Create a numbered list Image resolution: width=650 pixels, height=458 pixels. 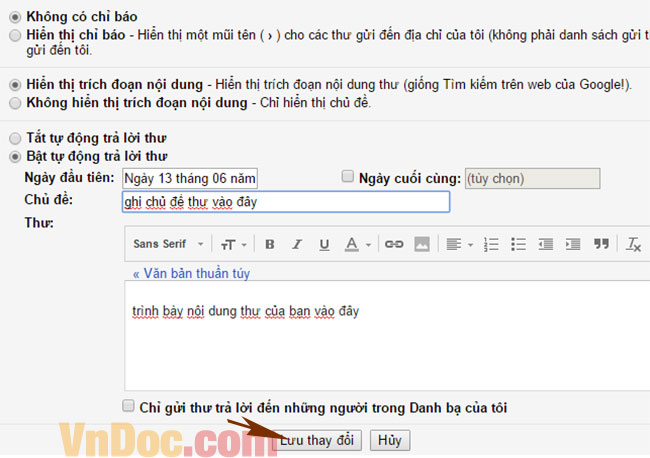coord(491,244)
